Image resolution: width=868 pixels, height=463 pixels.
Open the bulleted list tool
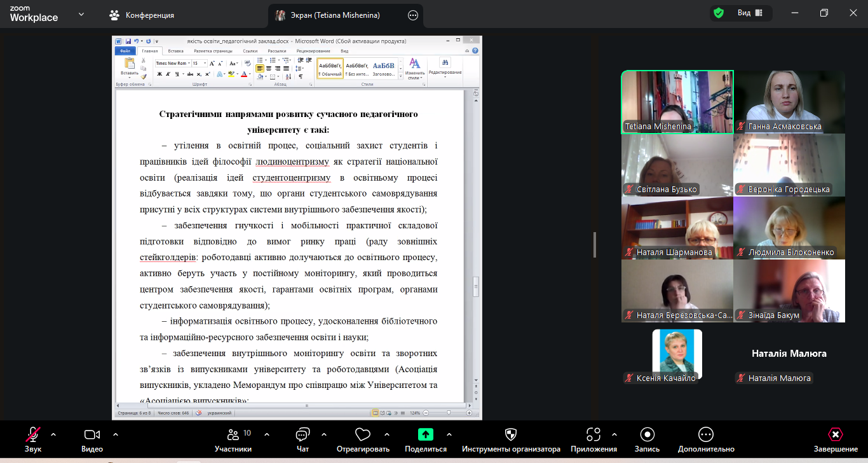260,59
